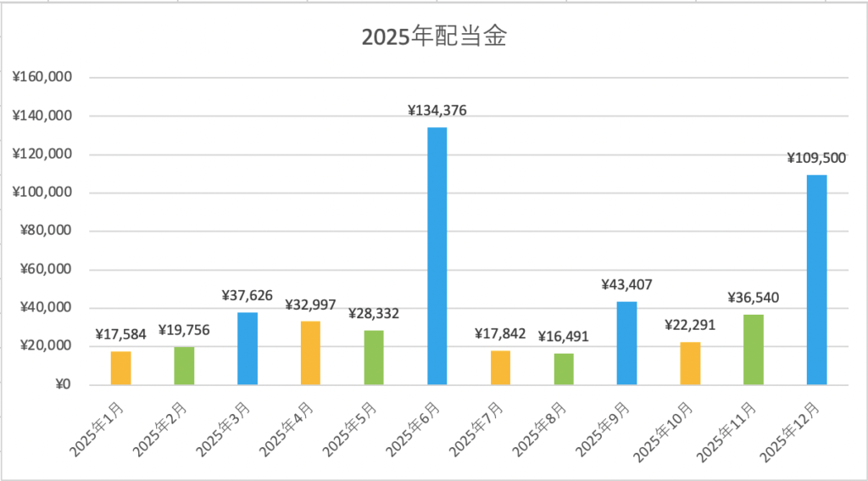Select the green 2025年8月 bar

click(x=564, y=369)
